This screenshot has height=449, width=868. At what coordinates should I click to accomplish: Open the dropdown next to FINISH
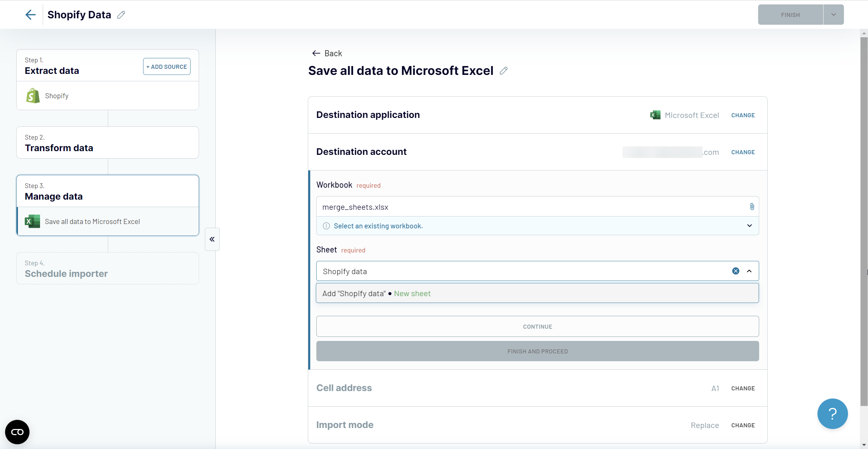click(x=833, y=15)
